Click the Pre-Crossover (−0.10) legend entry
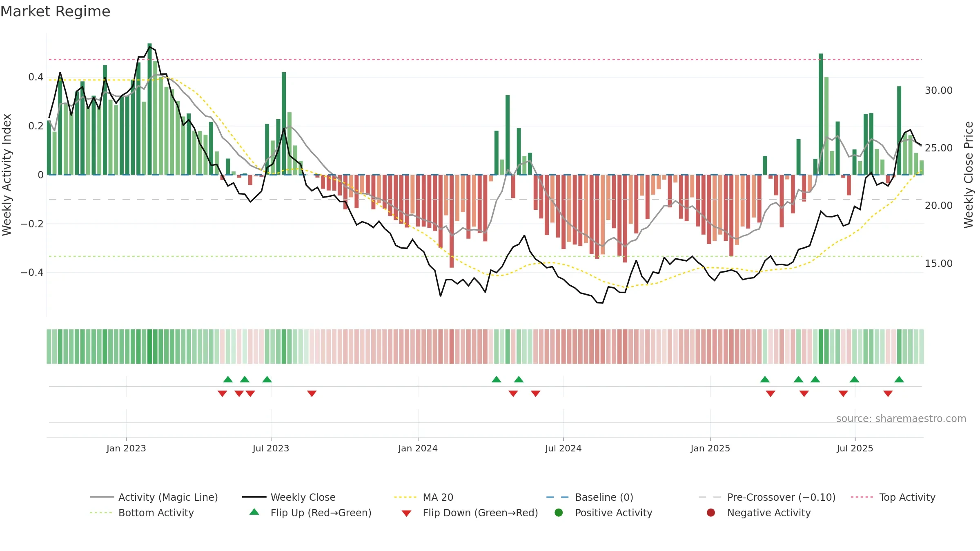The height and width of the screenshot is (551, 980). [x=767, y=497]
